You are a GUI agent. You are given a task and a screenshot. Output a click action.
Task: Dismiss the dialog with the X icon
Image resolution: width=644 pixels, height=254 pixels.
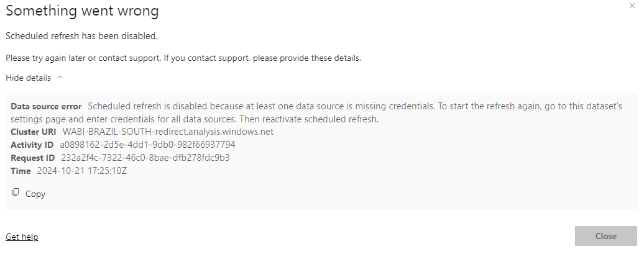point(632,4)
